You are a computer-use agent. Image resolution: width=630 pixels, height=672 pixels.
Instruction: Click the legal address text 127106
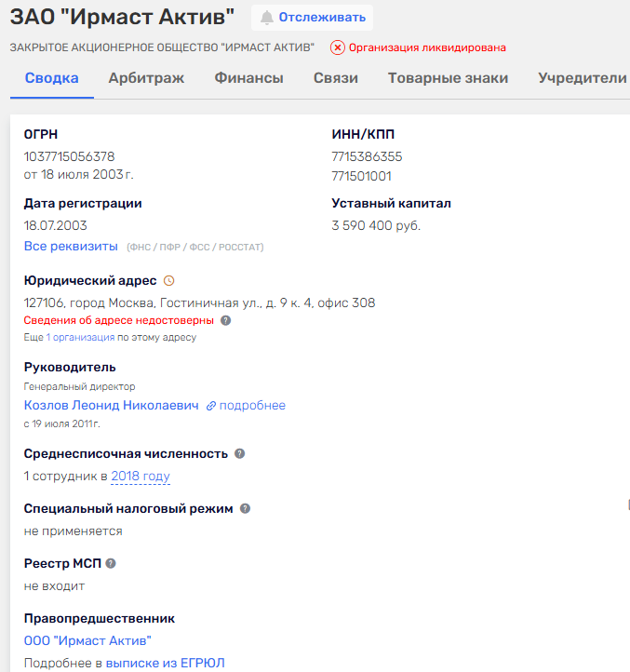(200, 303)
